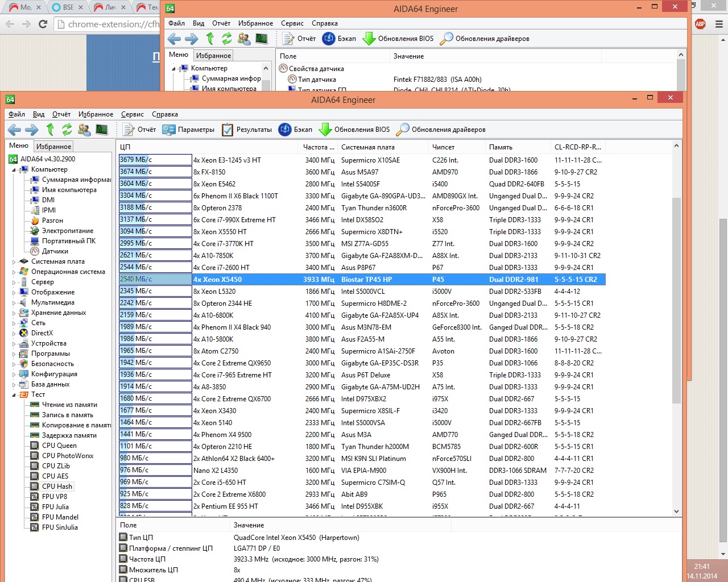
Task: Switch to the Меню tab in the rear AIDA64 window
Action: click(x=179, y=55)
